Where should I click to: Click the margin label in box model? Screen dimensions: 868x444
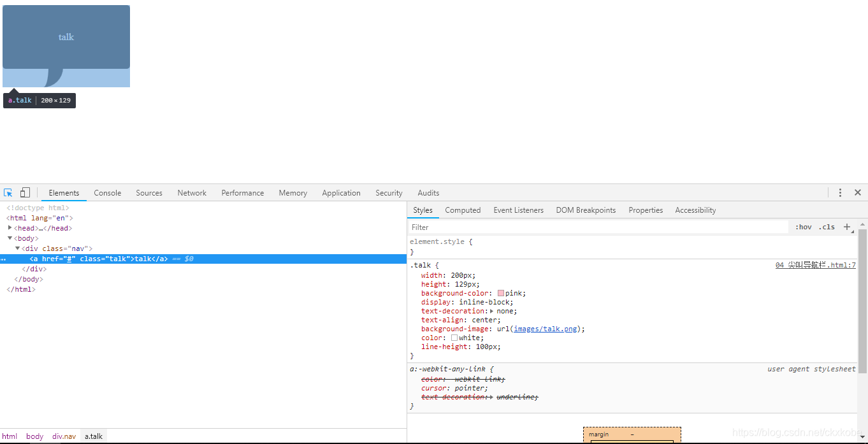click(x=598, y=434)
